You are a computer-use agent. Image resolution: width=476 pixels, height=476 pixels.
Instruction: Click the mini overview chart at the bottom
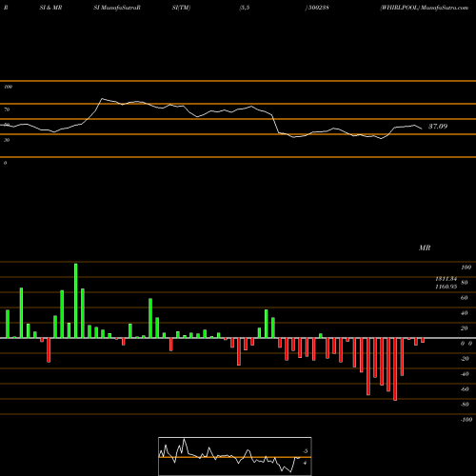click(x=235, y=456)
